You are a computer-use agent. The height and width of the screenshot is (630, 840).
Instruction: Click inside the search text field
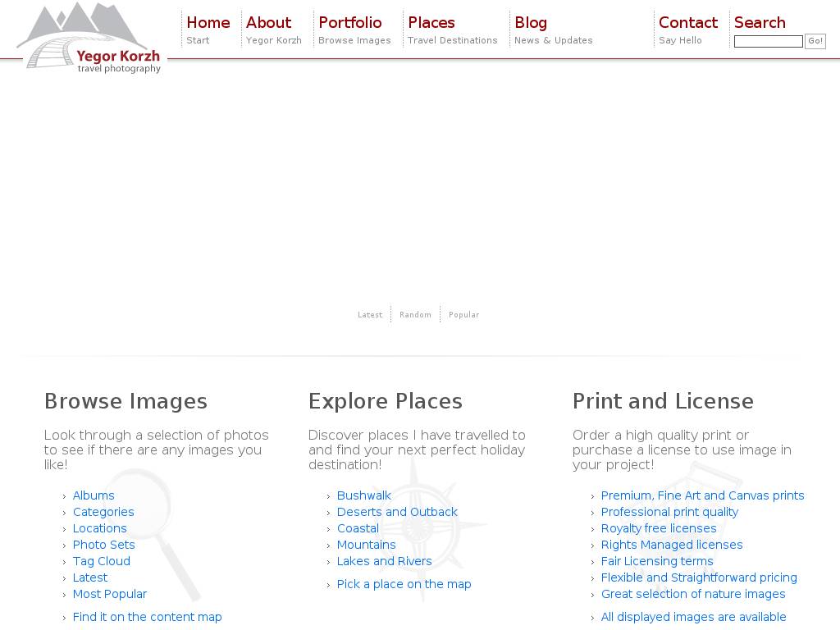pyautogui.click(x=768, y=41)
